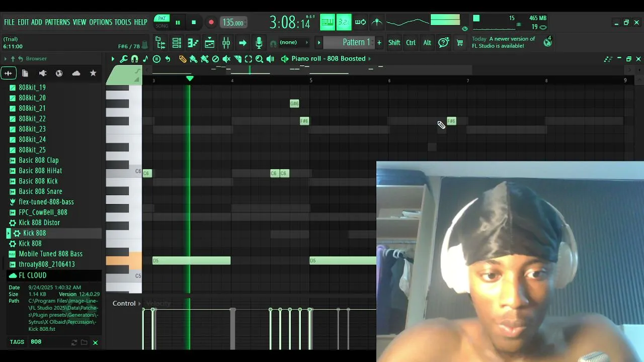This screenshot has width=644, height=362.
Task: Open the EDIT menu
Action: [x=23, y=22]
